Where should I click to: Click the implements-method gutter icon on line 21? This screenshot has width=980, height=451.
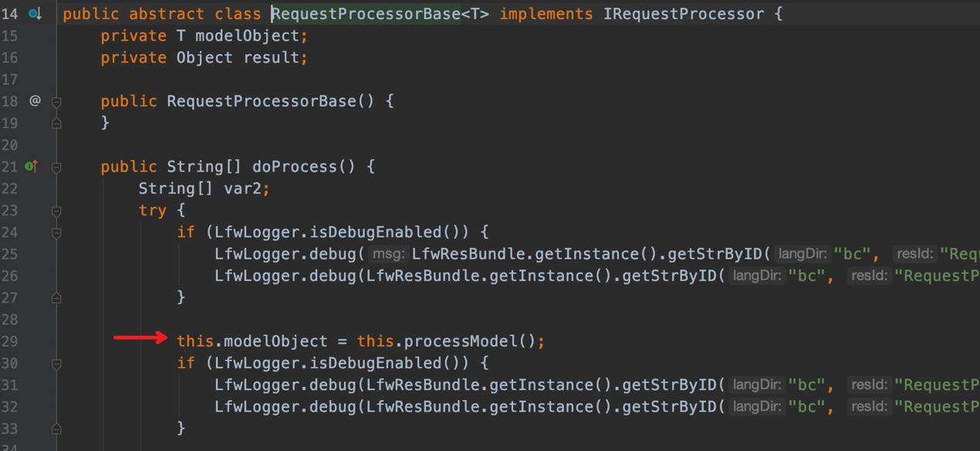pyautogui.click(x=32, y=166)
